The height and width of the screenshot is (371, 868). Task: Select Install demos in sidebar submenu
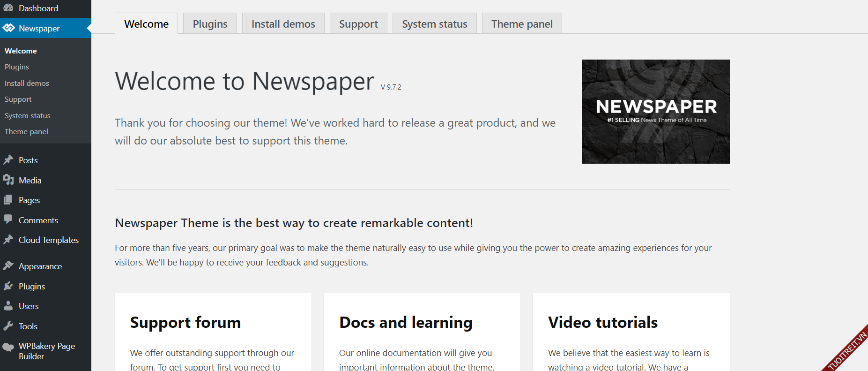pos(27,83)
